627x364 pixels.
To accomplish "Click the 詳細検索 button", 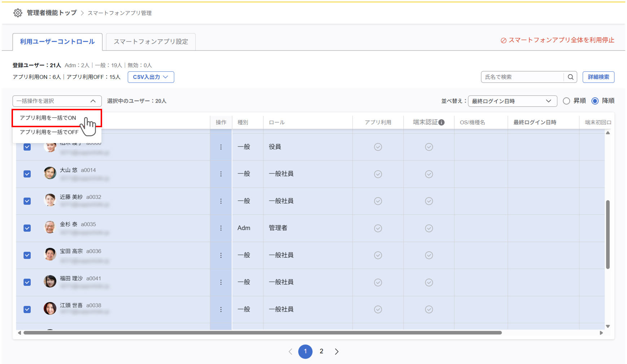I will 598,77.
